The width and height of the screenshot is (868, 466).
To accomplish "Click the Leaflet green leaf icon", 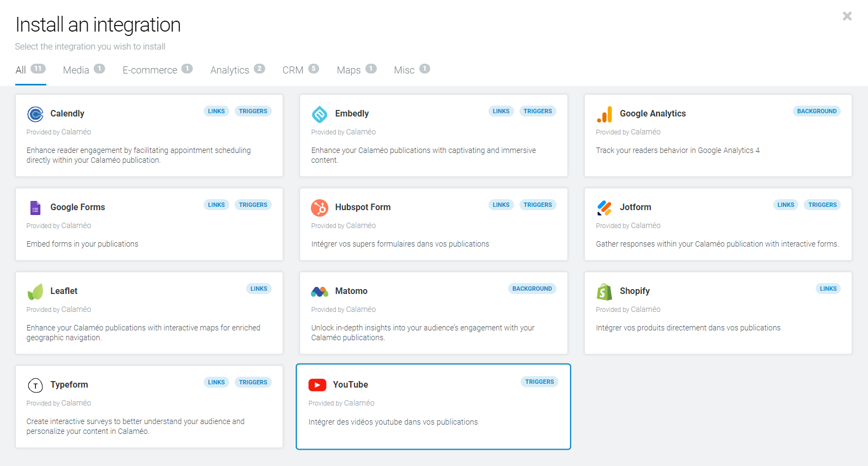I will coord(35,292).
